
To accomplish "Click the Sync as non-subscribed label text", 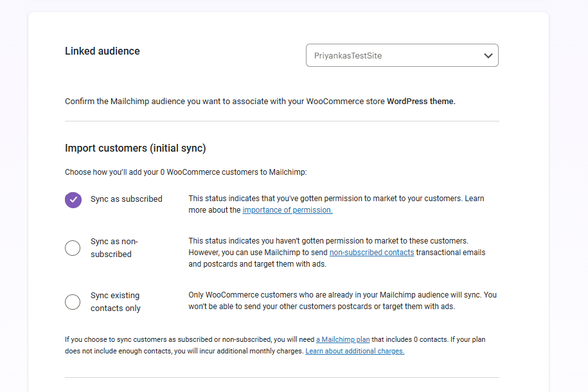I will (x=114, y=248).
